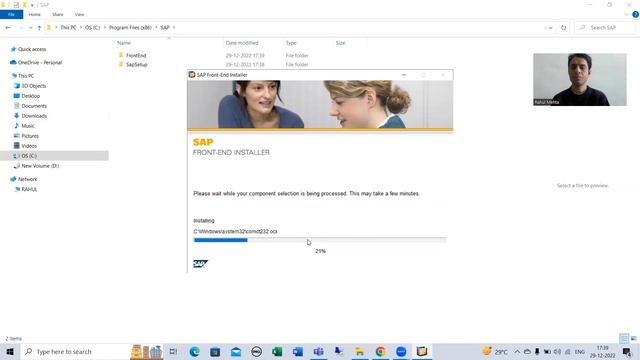The image size is (640, 360).
Task: Click 'OS (C:)' in the address breadcrumb
Action: tap(92, 27)
